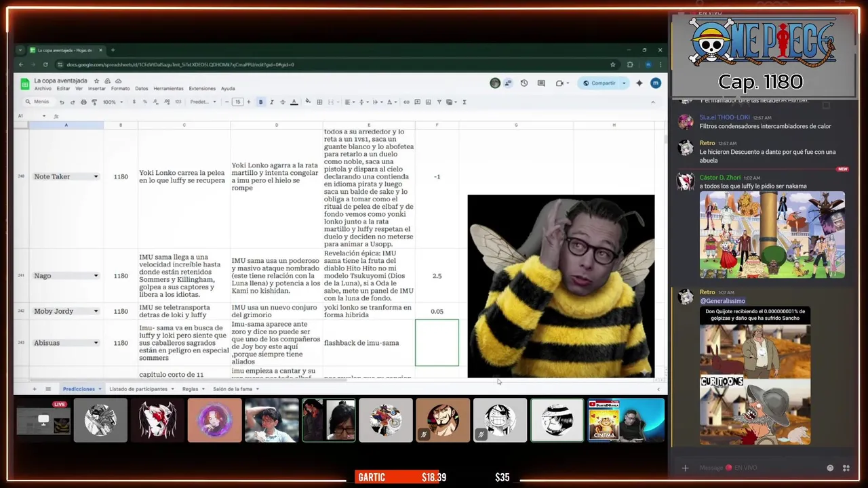Open the share options arrow beside Compartir
The image size is (868, 488).
pos(624,83)
